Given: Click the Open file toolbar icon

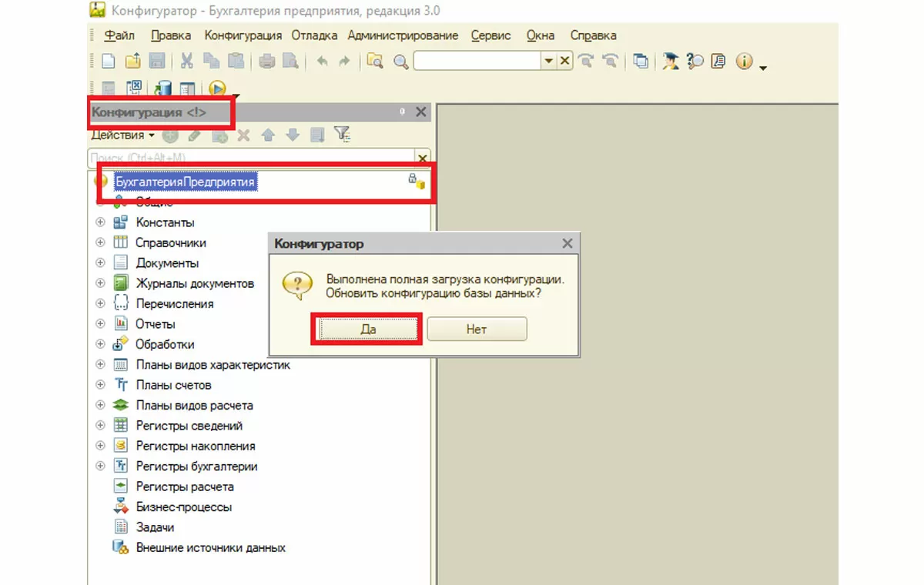Looking at the screenshot, I should click(133, 62).
